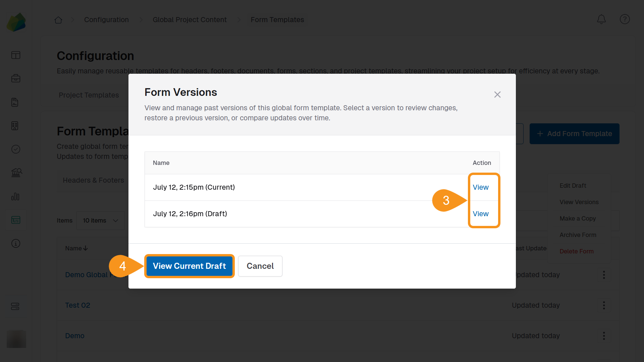
Task: Open three-dot menu for Test 02 row
Action: (x=604, y=305)
